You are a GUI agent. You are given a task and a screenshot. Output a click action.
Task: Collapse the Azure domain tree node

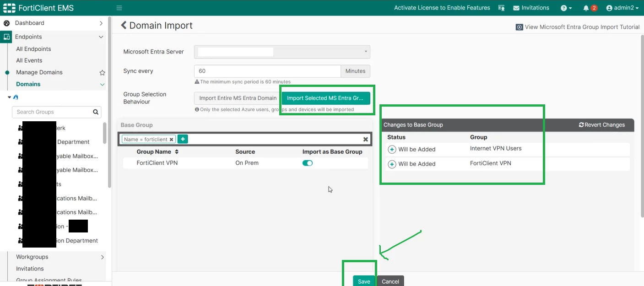tap(9, 97)
